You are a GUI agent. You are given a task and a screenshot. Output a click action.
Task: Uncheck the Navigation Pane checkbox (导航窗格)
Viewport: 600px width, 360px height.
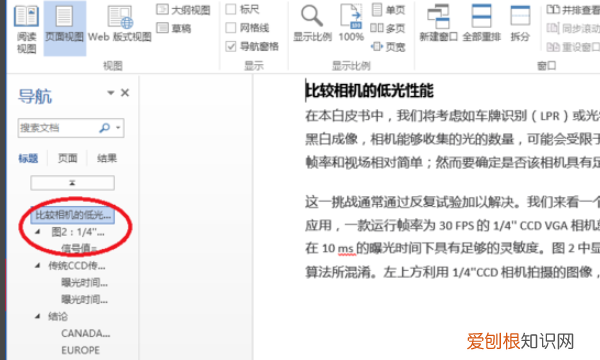click(x=231, y=46)
